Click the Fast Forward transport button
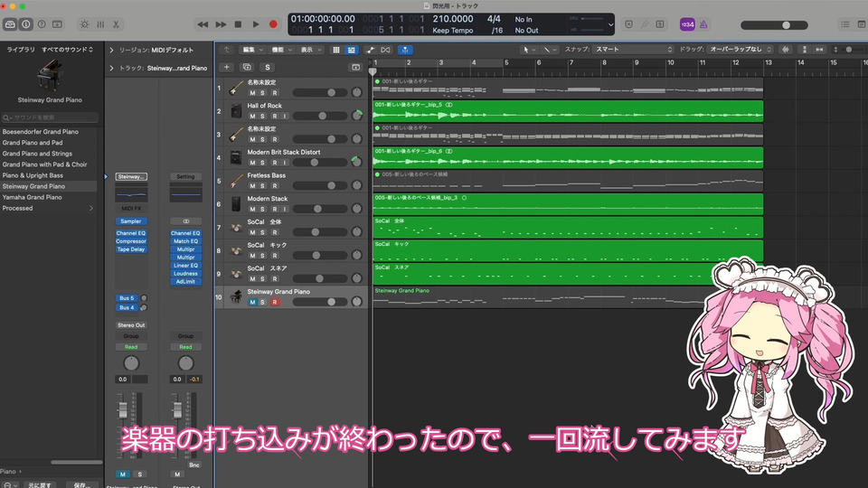 221,24
